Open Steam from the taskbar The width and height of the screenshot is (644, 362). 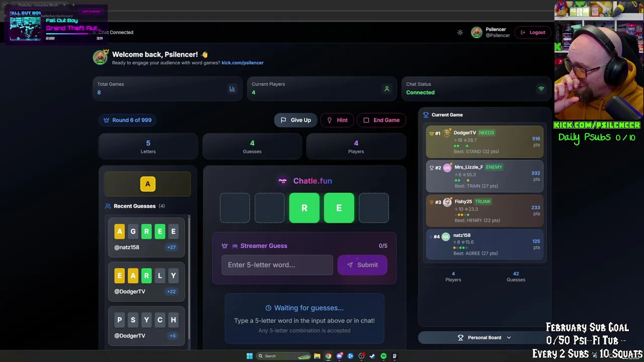[x=372, y=356]
